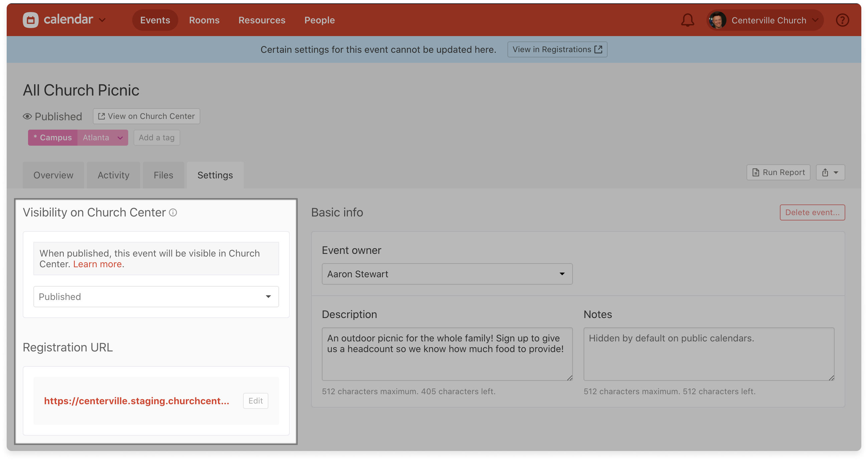Open the help question mark icon
Viewport: 868px width, 461px height.
pyautogui.click(x=842, y=20)
